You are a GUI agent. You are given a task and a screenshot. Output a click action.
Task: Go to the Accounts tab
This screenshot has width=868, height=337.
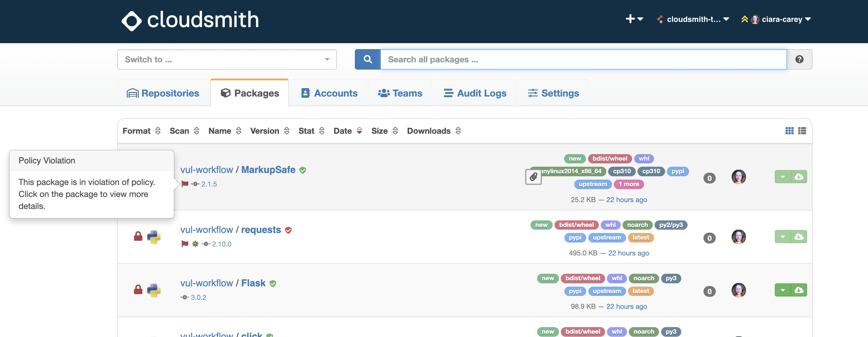tap(329, 93)
